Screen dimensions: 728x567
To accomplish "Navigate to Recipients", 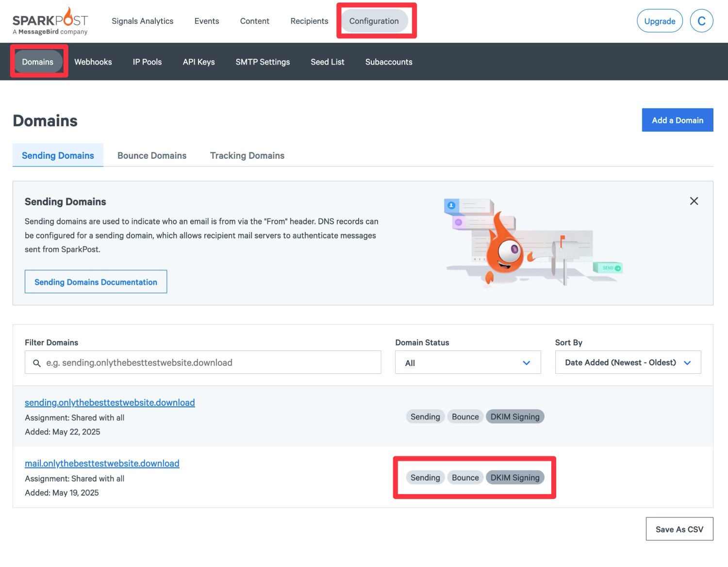I will 309,21.
